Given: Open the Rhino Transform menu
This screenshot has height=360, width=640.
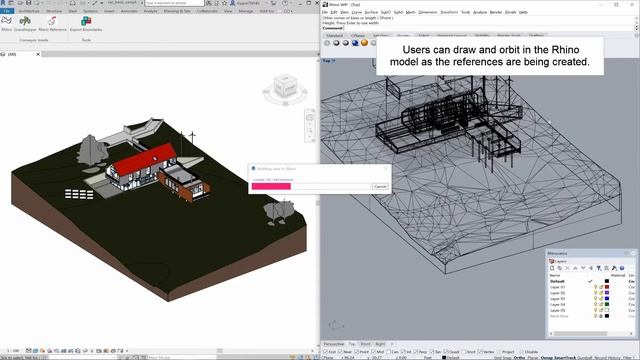Looking at the screenshot, I should (x=449, y=12).
